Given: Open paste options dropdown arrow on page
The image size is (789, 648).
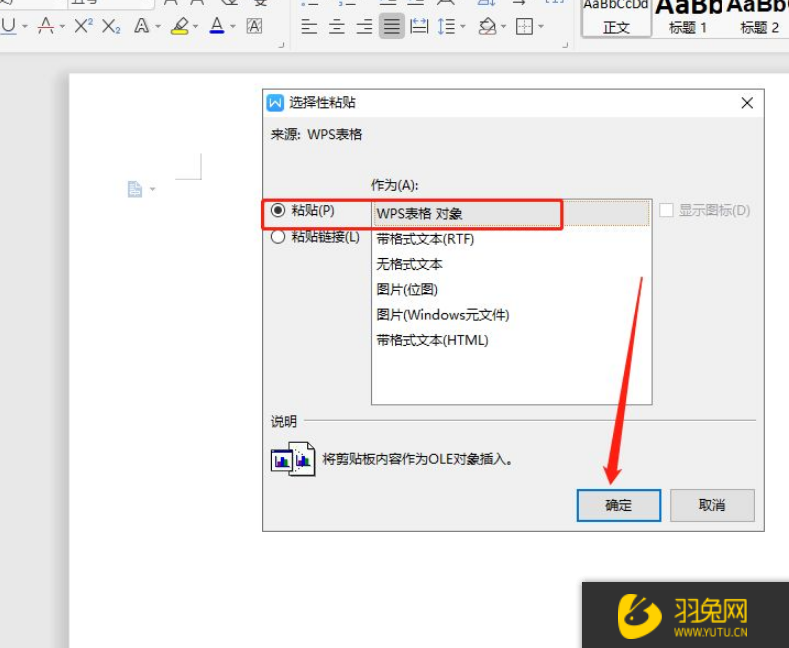Looking at the screenshot, I should click(x=152, y=190).
